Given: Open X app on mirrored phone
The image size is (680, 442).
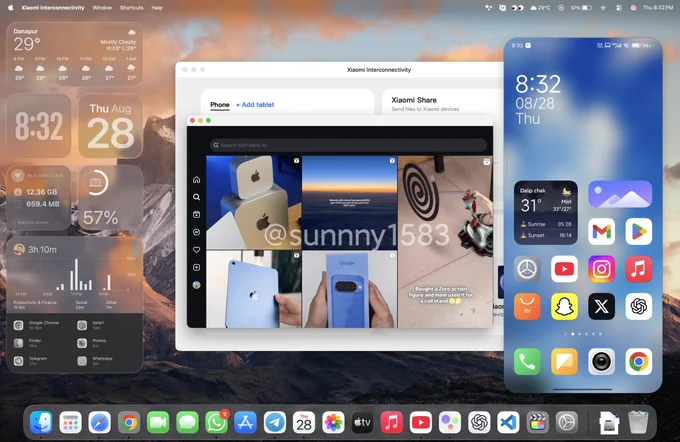Looking at the screenshot, I should pyautogui.click(x=602, y=306).
